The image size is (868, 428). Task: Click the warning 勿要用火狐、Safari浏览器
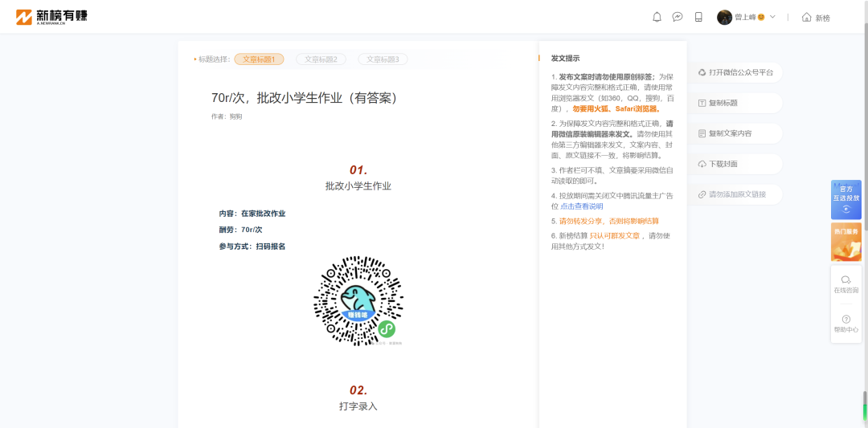(616, 109)
